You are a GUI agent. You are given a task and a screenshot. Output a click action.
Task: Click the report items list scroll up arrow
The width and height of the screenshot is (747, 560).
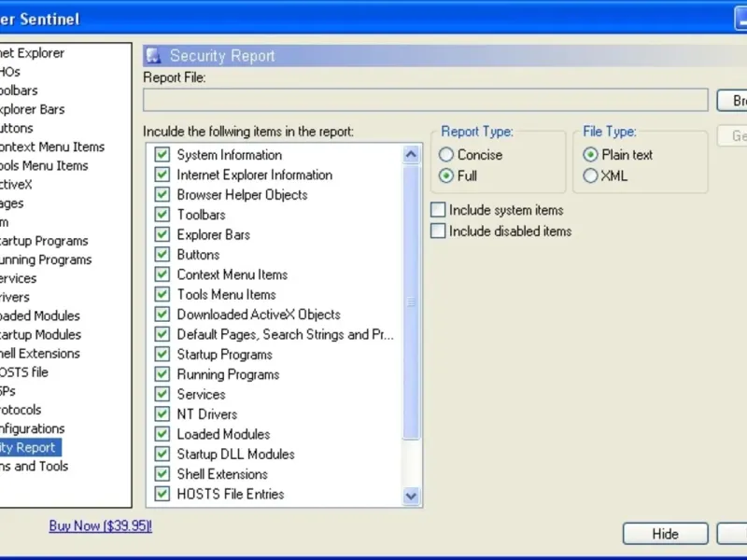click(x=411, y=154)
